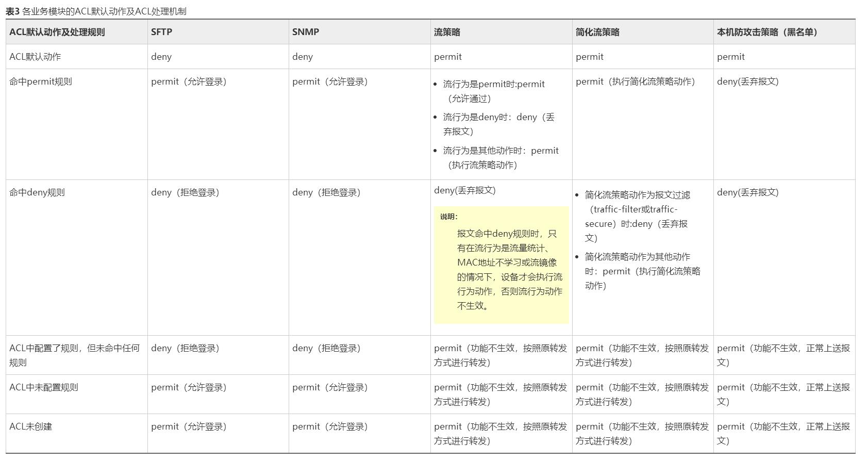Click 流策略 permit cell in ACL未创建 row
The image size is (868, 461).
(x=500, y=434)
